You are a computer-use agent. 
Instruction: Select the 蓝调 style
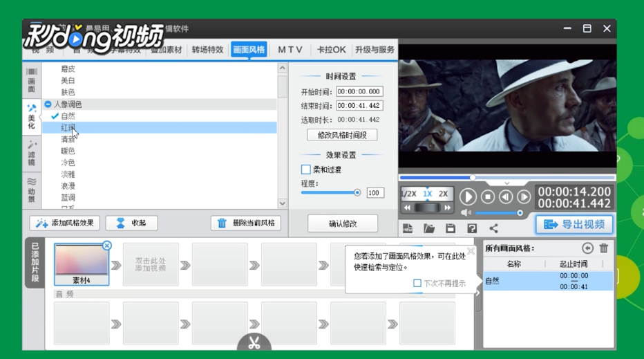(68, 197)
